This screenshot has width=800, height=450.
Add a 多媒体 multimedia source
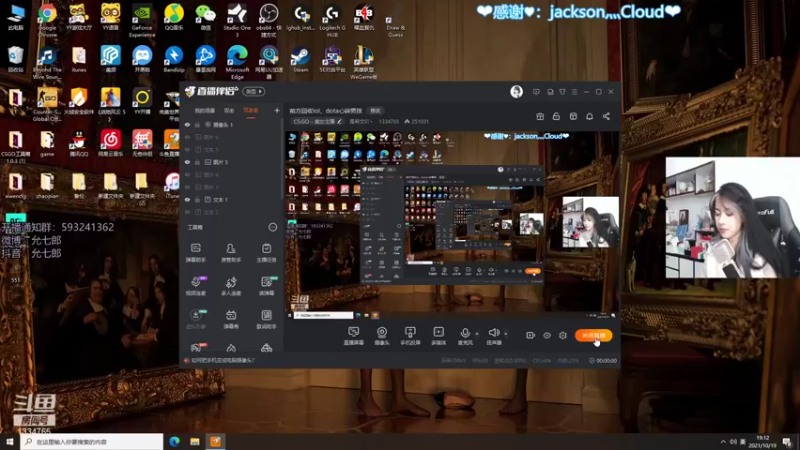[438, 336]
